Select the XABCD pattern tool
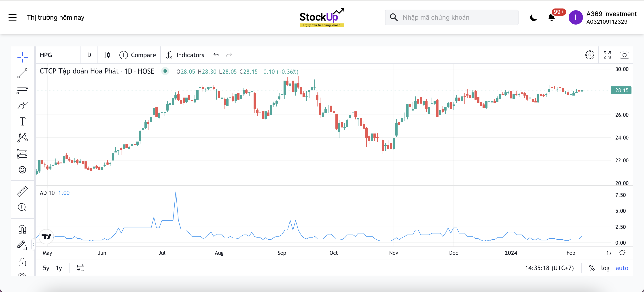Image resolution: width=644 pixels, height=292 pixels. point(23,138)
